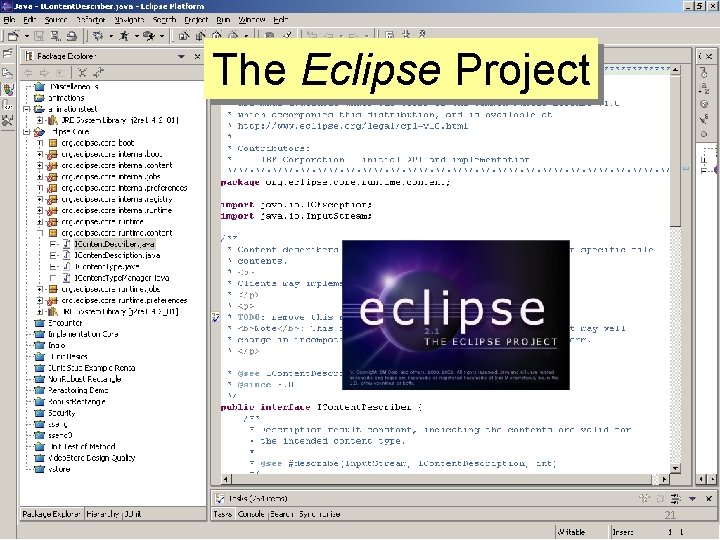Click the External Tools run icon
This screenshot has width=720, height=540.
pos(149,35)
